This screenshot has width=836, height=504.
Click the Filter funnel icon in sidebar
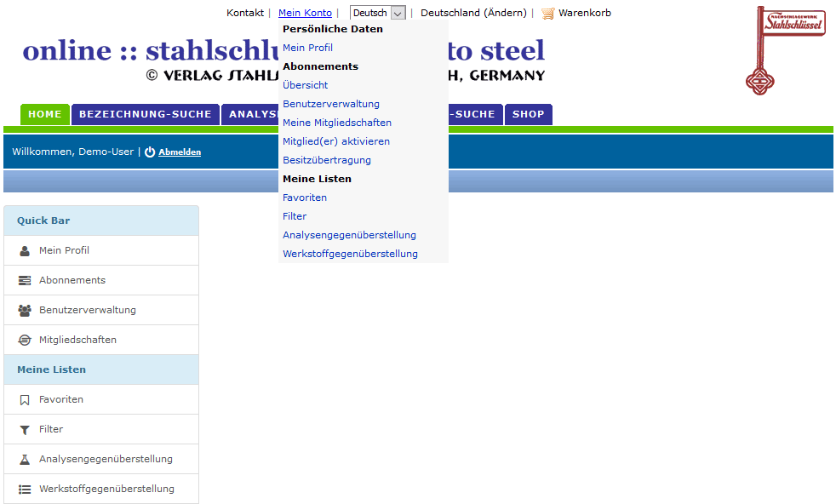click(x=25, y=430)
